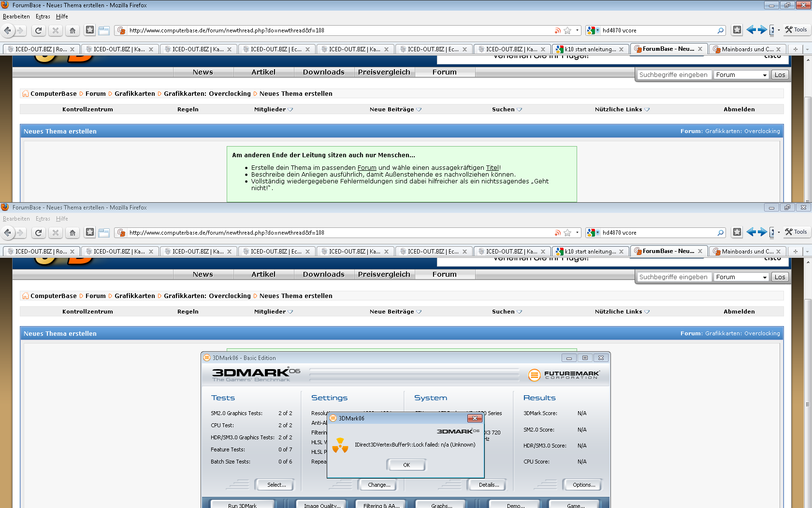Viewport: 812px width, 508px height.
Task: Open Tools in lower Firefox toolbar
Action: [796, 232]
